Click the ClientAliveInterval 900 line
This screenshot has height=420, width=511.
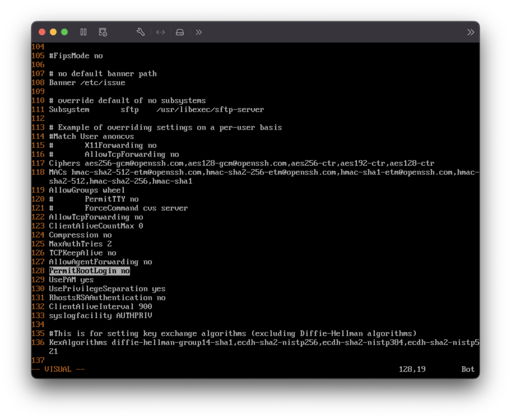tap(100, 306)
